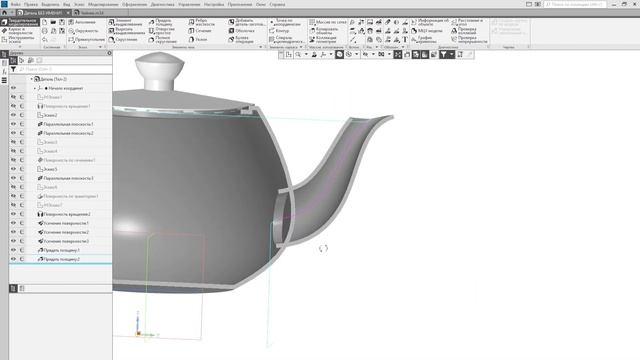The image size is (640, 360).
Task: Click the print icon in ribbon
Action: click(44, 31)
